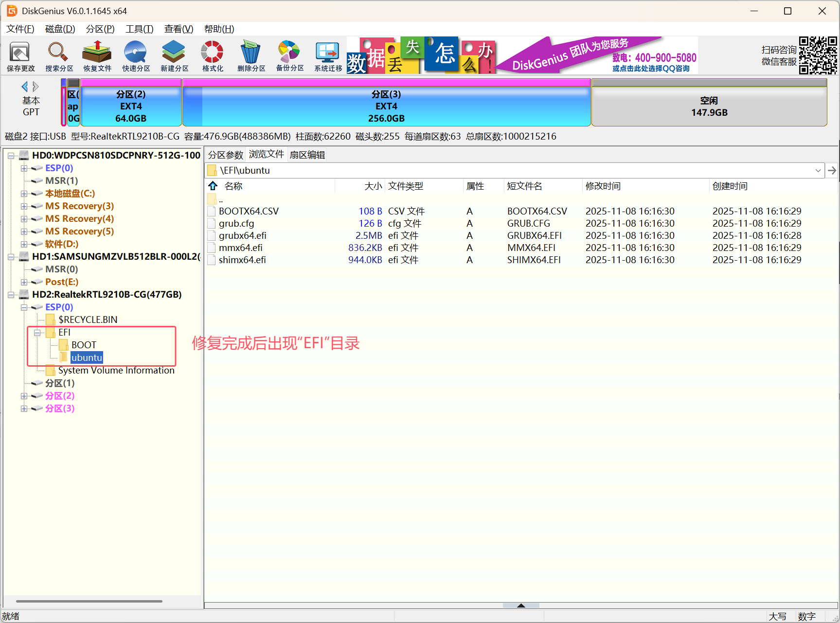Viewport: 840px width, 623px height.
Task: Select the 分区(3) EXT4 256.0GB block
Action: tap(386, 103)
